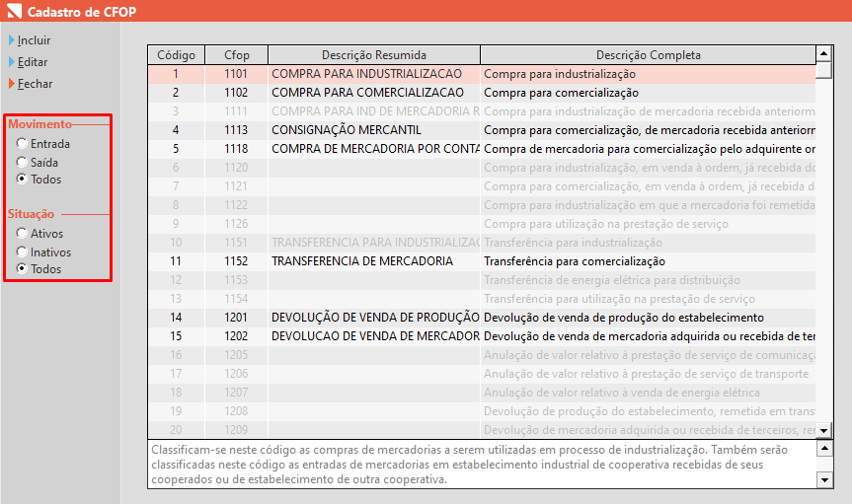This screenshot has width=852, height=504.
Task: Click 'Compra para utilização na prestação de serviço'
Action: [x=606, y=224]
